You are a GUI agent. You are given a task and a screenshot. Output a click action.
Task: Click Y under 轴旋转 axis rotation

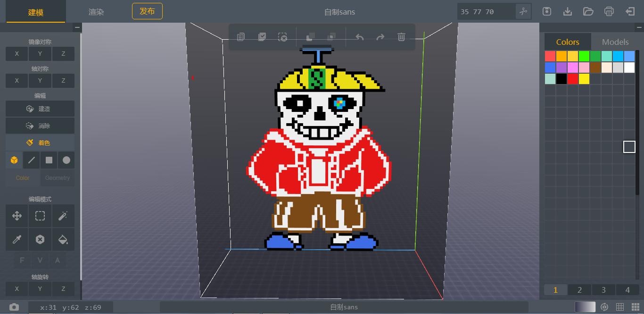40,289
